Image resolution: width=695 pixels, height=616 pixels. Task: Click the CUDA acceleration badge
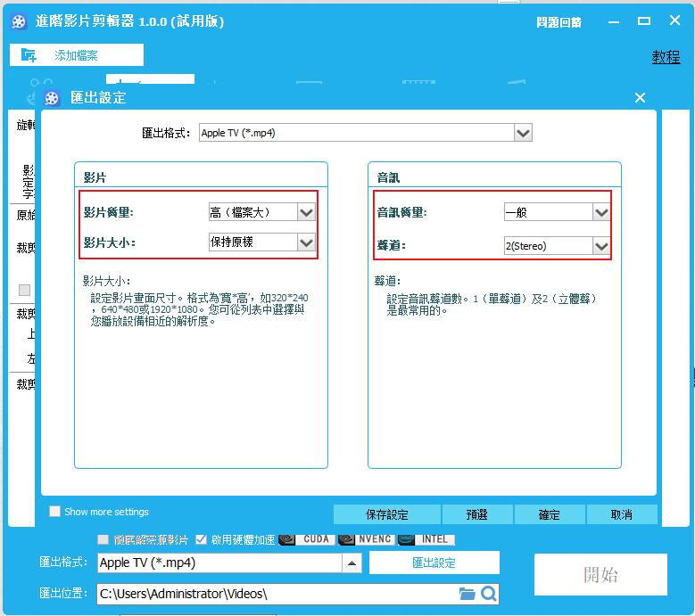[x=307, y=539]
